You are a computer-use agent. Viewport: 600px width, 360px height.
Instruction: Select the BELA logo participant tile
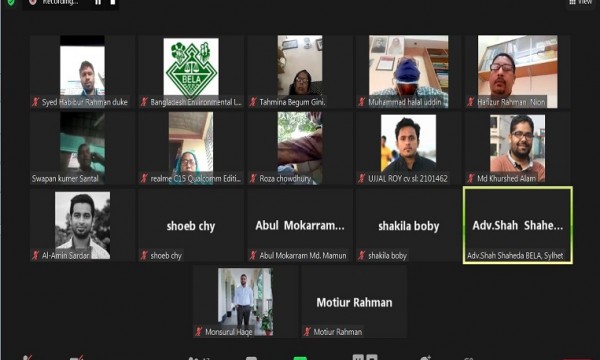(x=191, y=72)
